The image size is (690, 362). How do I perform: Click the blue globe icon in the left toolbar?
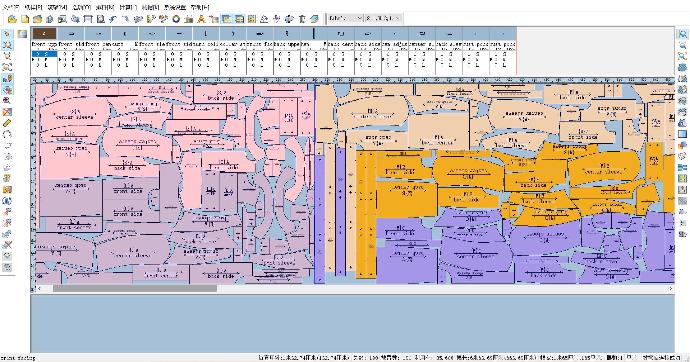coord(7,201)
